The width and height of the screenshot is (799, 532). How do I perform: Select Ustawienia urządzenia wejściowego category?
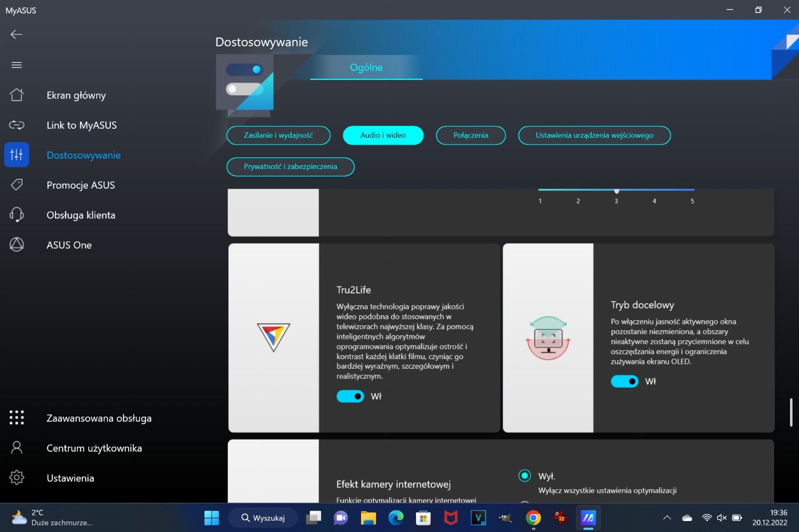[x=594, y=135]
